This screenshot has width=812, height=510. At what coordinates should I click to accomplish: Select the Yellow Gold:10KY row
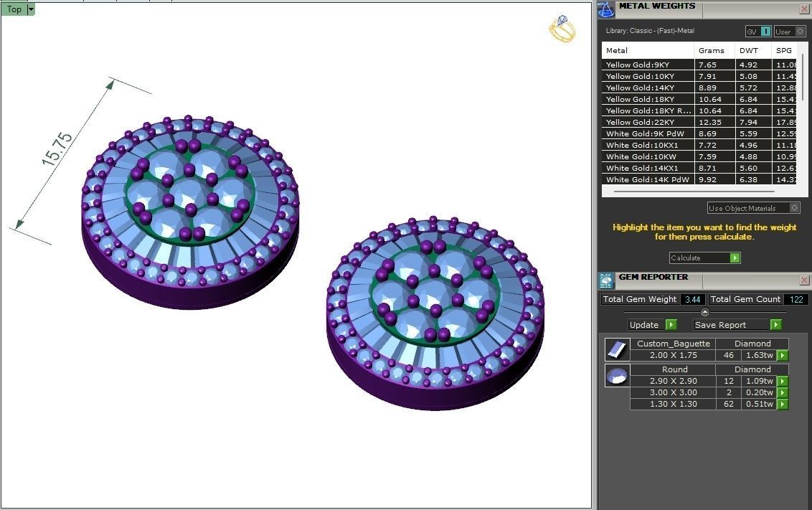(x=699, y=76)
